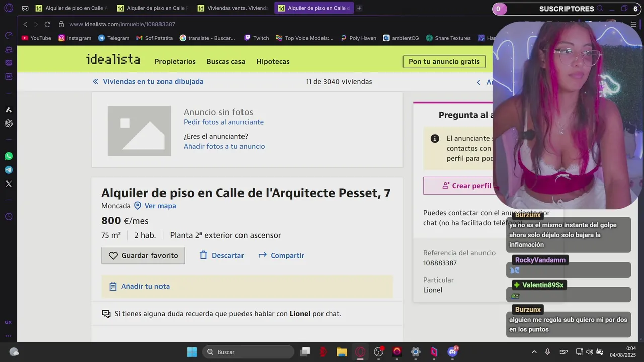Click the GX logo near sidebar bottom
The image size is (644, 362).
(x=8, y=322)
